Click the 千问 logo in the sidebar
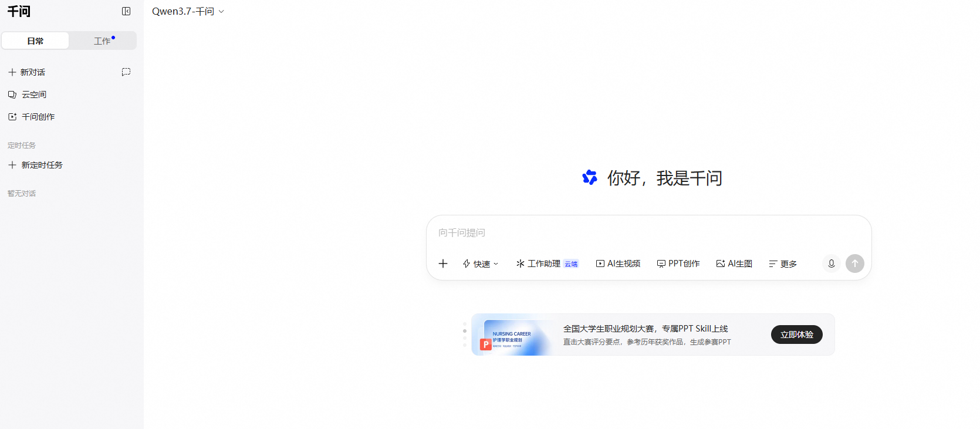 [19, 11]
